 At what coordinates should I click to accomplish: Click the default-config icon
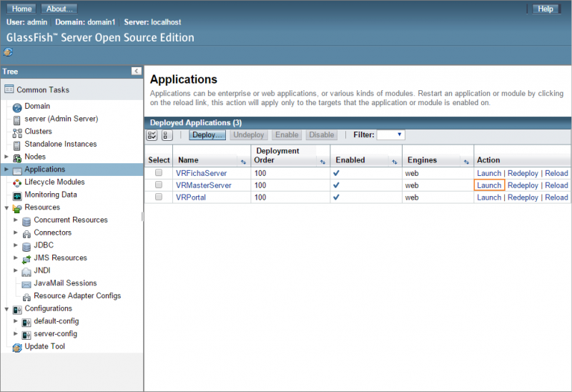tap(26, 323)
